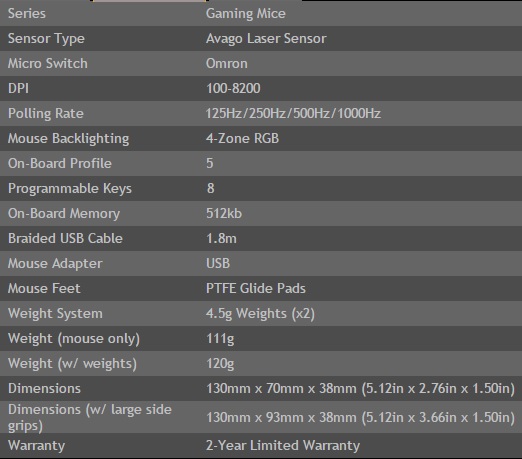522x459 pixels.
Task: Click the 4.5g Weights (x2) value
Action: [260, 314]
